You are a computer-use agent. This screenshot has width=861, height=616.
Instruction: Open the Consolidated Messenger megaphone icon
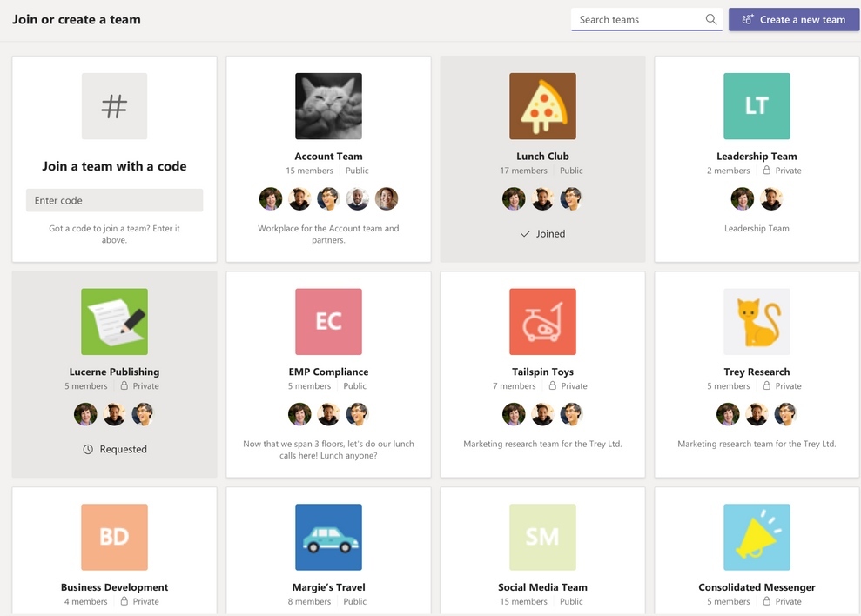coord(757,537)
